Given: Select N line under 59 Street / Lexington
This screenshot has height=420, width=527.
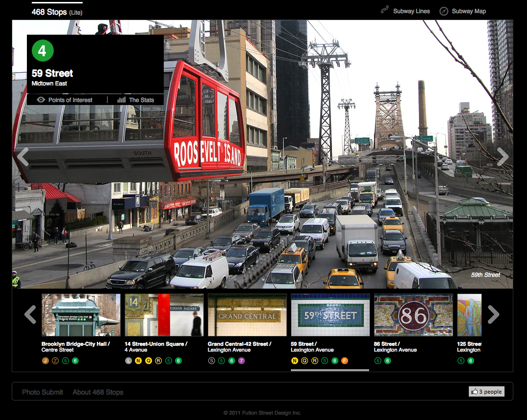Looking at the screenshot, I should pyautogui.click(x=294, y=360).
